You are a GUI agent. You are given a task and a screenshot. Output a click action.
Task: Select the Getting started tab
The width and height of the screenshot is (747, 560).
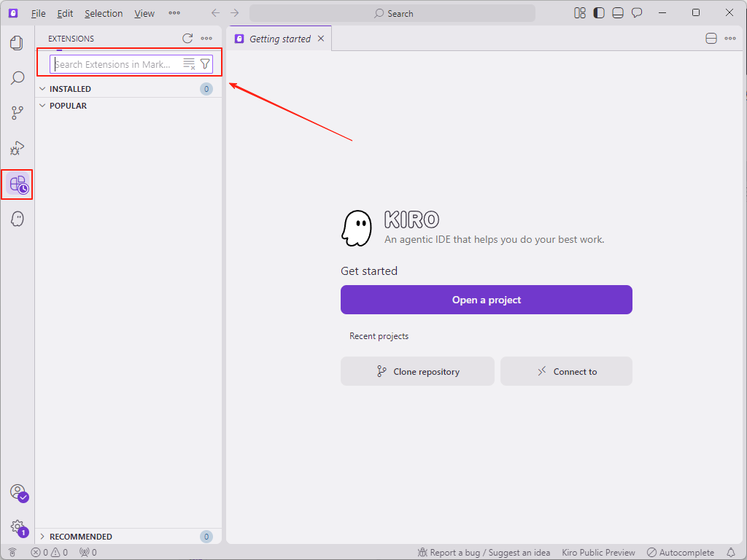click(x=279, y=39)
